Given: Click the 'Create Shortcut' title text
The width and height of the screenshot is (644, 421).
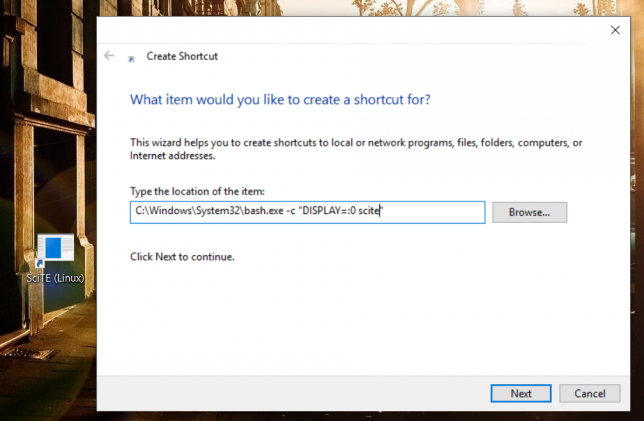Looking at the screenshot, I should point(182,57).
